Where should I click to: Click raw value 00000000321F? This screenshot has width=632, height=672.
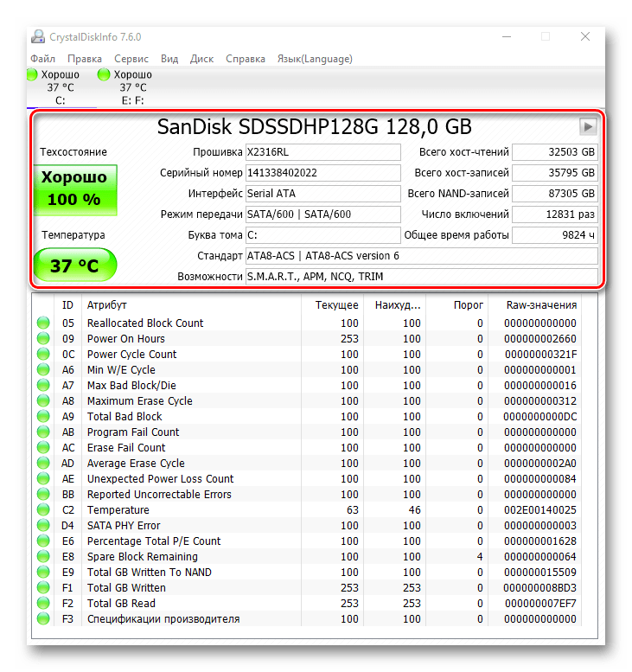tap(540, 355)
